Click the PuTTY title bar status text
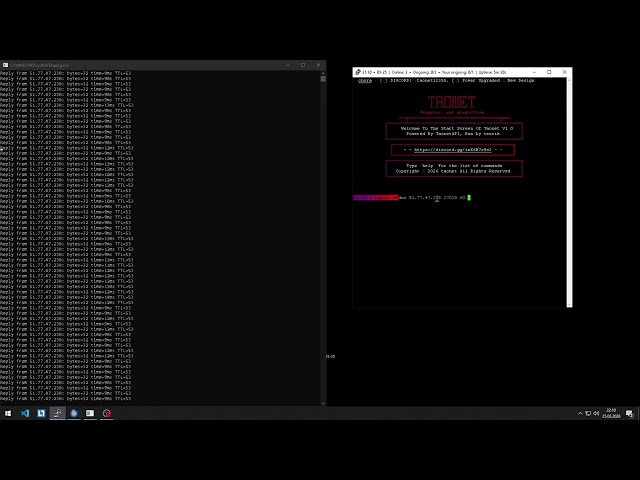Viewport: 640px width, 480px height. pyautogui.click(x=434, y=72)
